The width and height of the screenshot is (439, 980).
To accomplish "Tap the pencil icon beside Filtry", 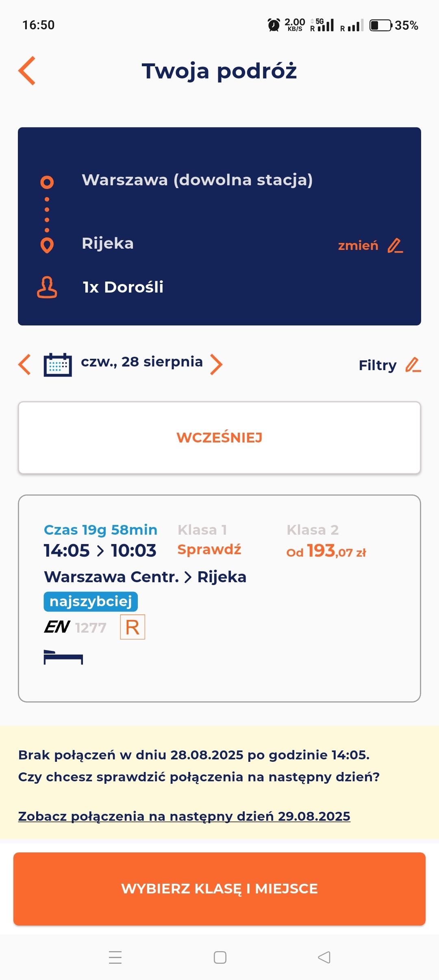I will [x=413, y=365].
